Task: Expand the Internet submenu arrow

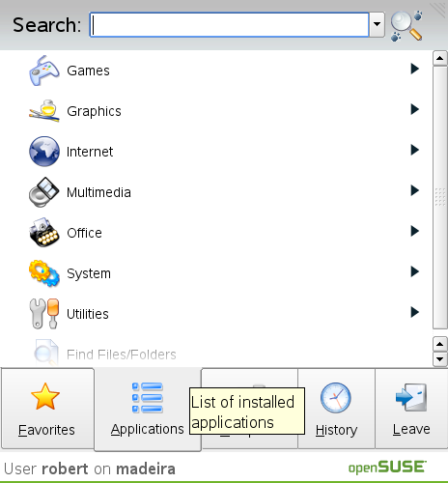Action: (414, 150)
